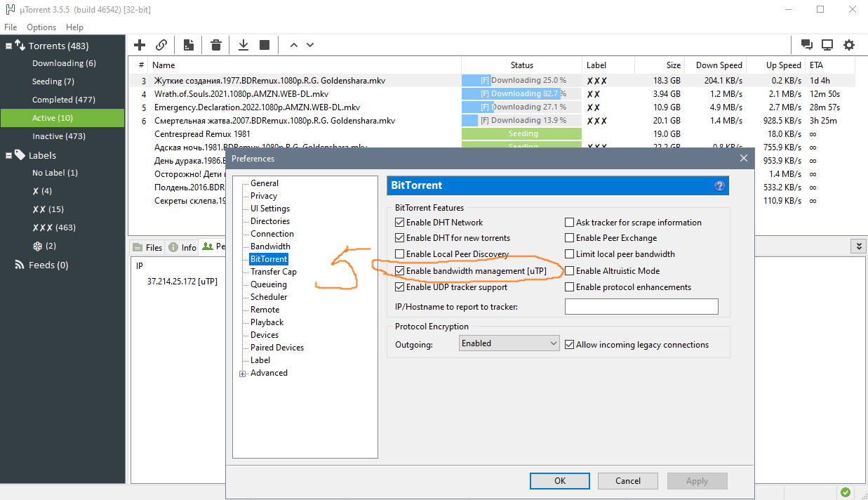Expand the Advanced tree node
The height and width of the screenshot is (500, 868).
(x=243, y=374)
